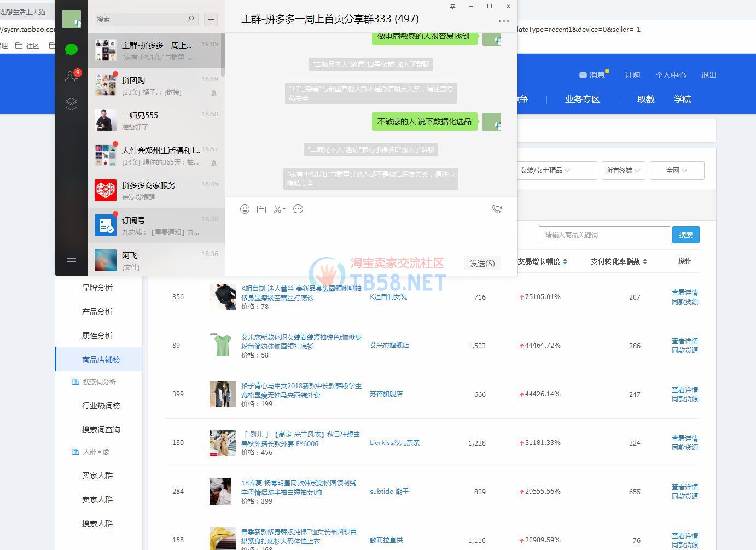Open the 阿飞 chat
756x550 pixels.
pos(156,259)
